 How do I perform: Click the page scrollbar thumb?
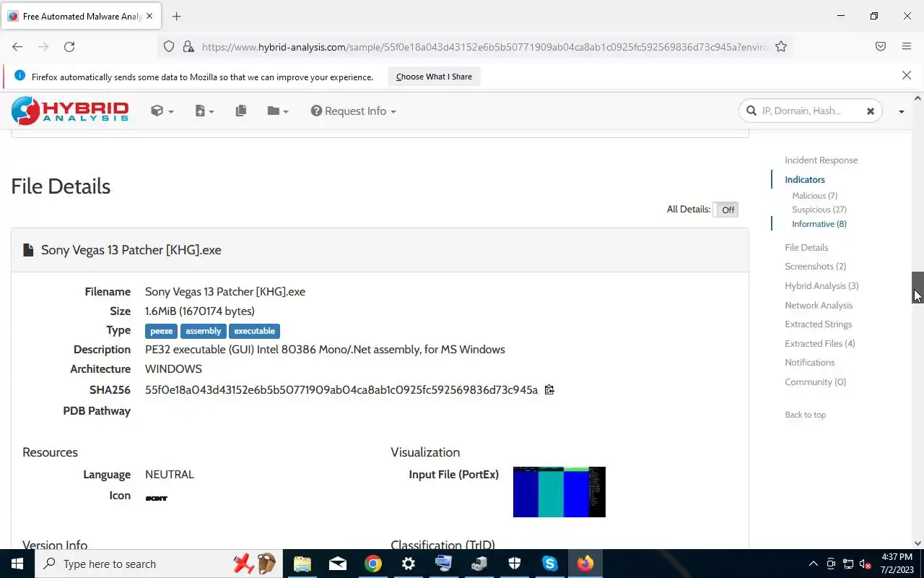click(x=918, y=287)
